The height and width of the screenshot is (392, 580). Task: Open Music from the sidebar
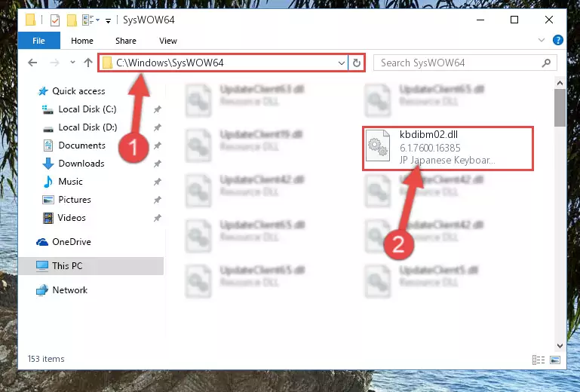pyautogui.click(x=63, y=182)
